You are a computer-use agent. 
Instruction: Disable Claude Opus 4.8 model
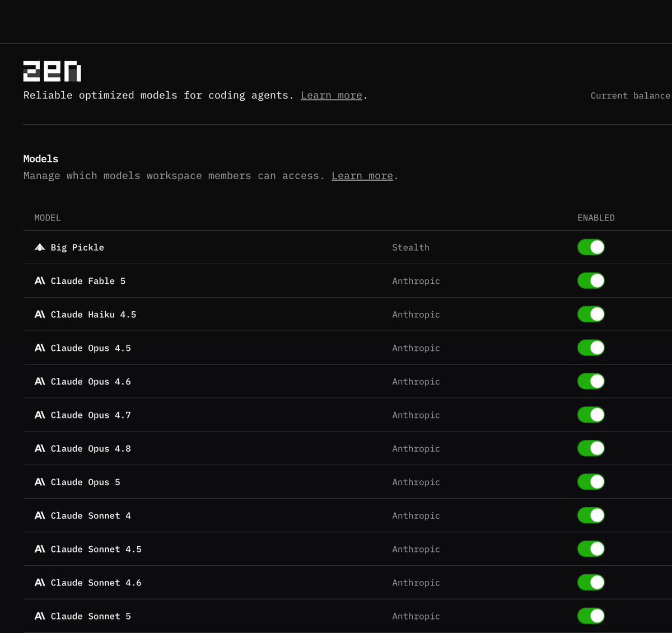pyautogui.click(x=591, y=449)
